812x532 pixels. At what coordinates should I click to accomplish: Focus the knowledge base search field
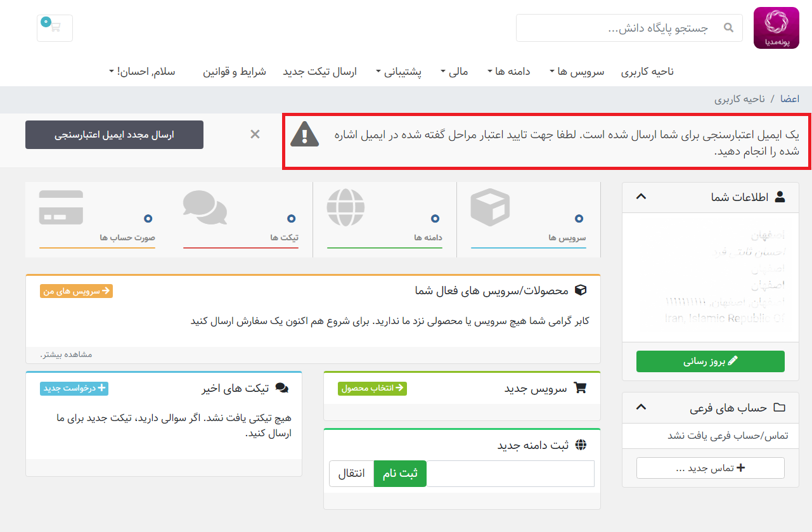629,28
